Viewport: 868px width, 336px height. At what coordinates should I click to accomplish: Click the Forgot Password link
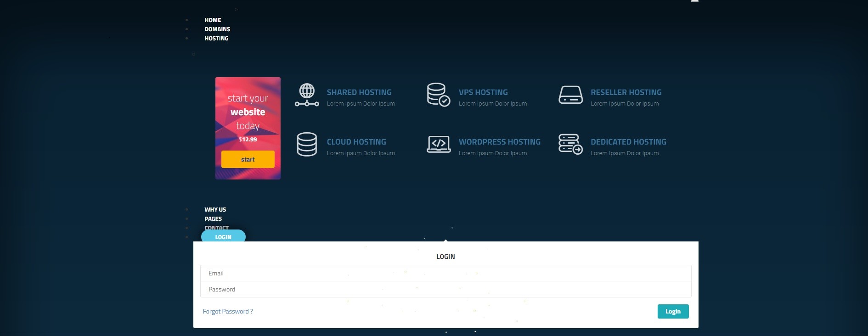coord(228,311)
